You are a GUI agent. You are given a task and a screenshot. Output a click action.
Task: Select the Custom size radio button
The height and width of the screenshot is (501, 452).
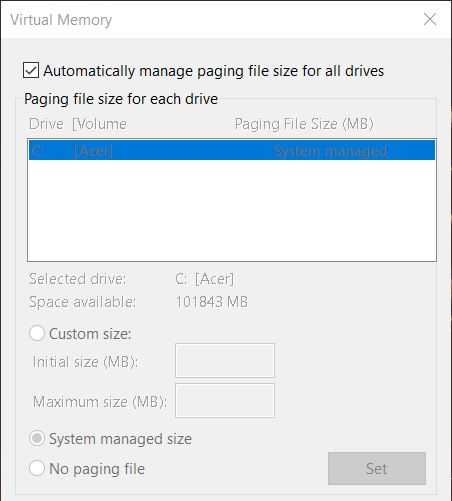37,333
